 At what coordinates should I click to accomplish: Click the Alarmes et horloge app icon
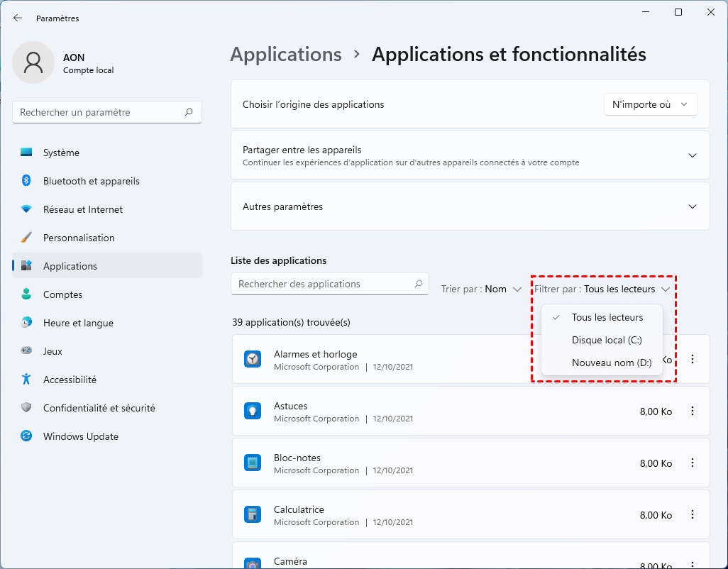tap(253, 359)
